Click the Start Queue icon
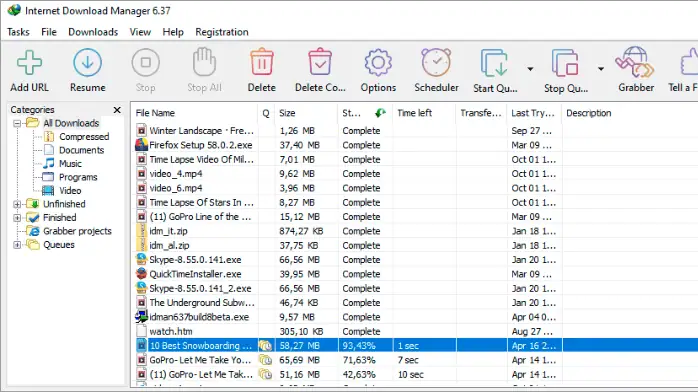Viewport: 698px width, 392px height. pyautogui.click(x=494, y=63)
